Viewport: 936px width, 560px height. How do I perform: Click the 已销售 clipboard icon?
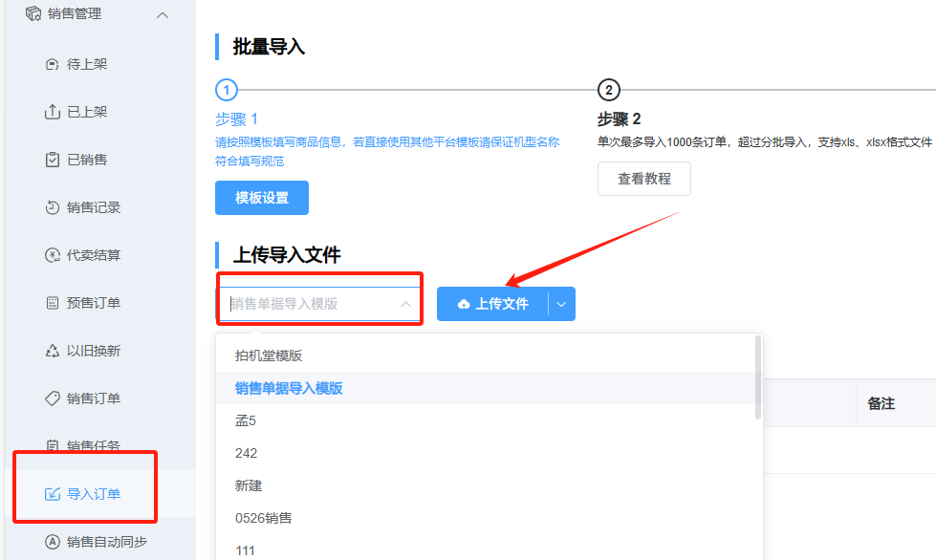(53, 160)
